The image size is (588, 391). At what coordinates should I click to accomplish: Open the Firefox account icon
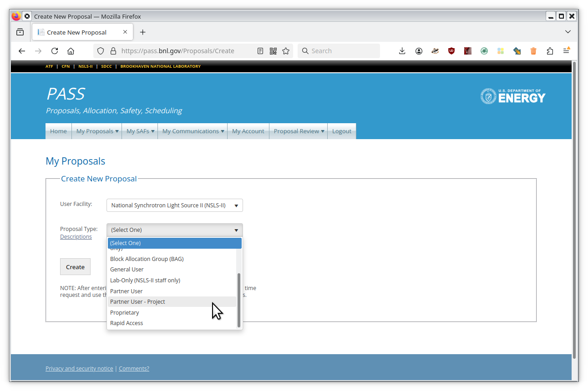[x=419, y=51]
